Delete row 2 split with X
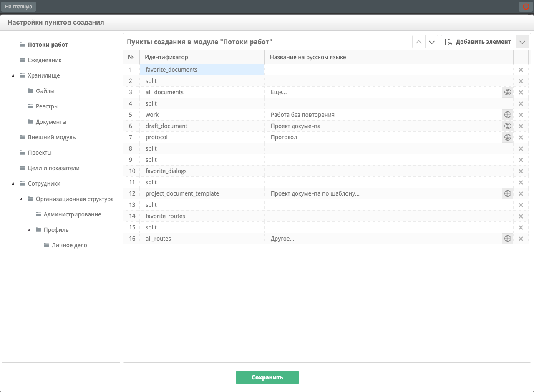 (x=521, y=81)
